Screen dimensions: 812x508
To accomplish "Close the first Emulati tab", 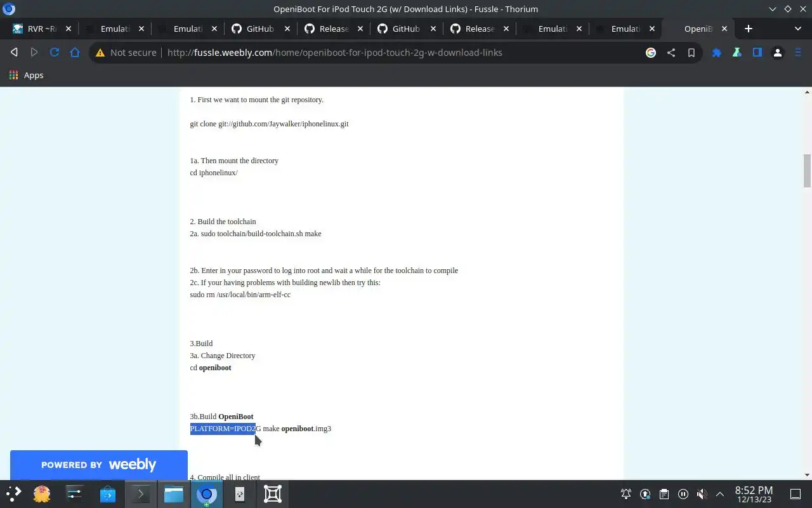I will [x=141, y=29].
